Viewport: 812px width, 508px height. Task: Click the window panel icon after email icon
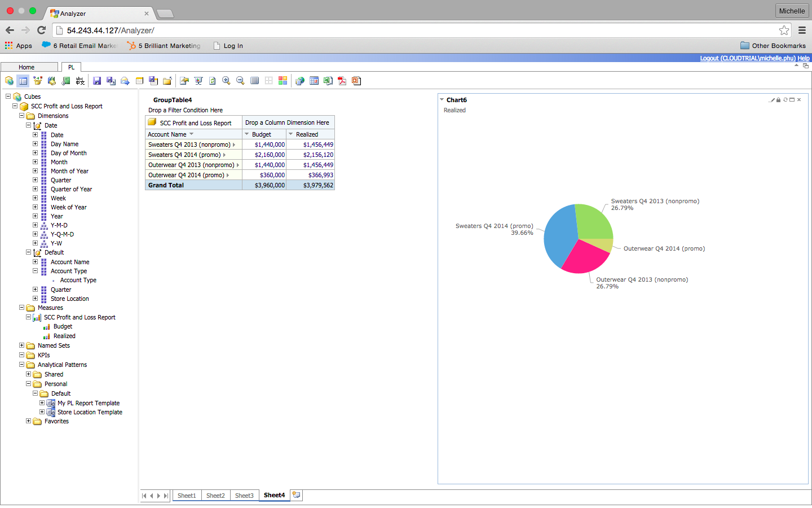139,81
